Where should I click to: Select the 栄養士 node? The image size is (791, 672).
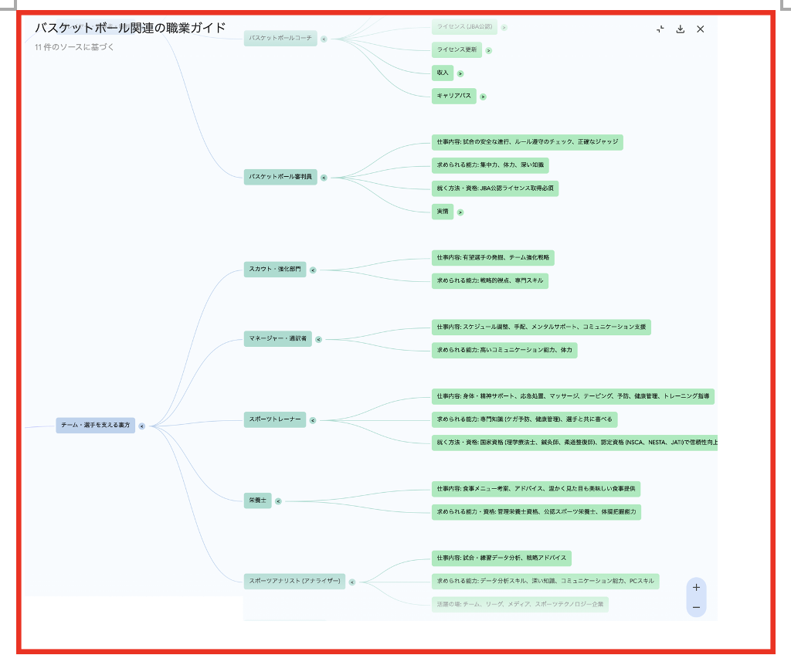(x=258, y=501)
